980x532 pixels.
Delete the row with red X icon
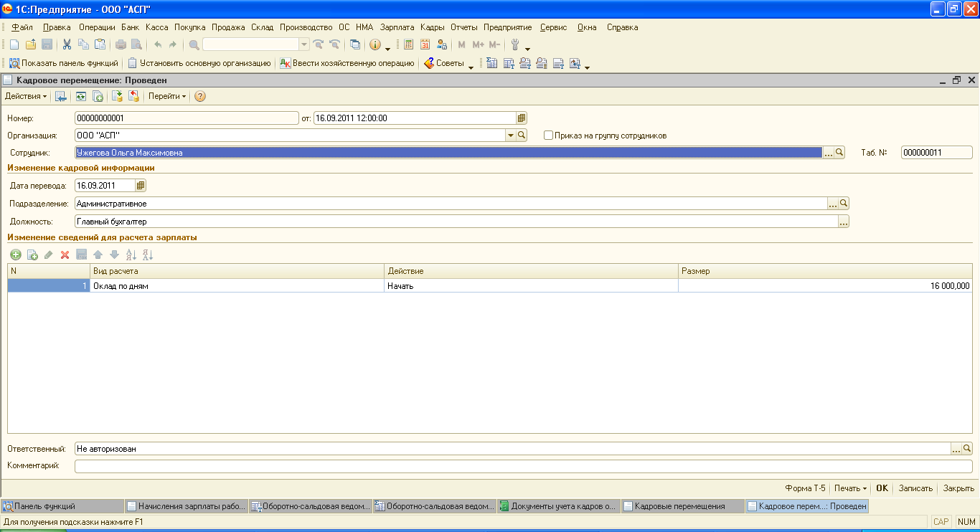click(x=65, y=255)
